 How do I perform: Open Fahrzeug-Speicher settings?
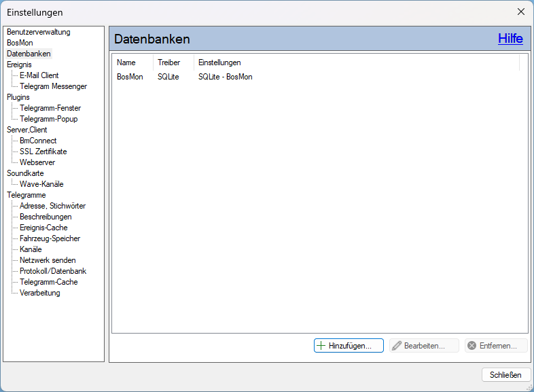(x=50, y=238)
